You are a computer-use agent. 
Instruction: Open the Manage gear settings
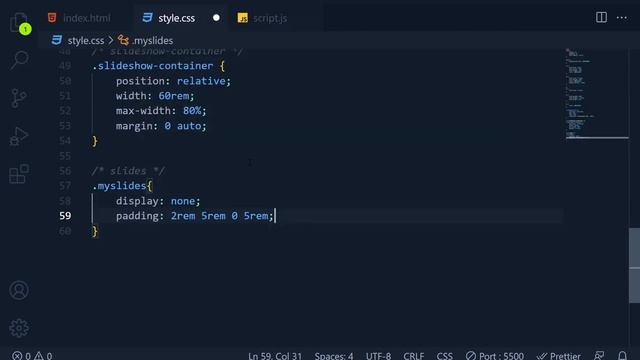pos(19,328)
